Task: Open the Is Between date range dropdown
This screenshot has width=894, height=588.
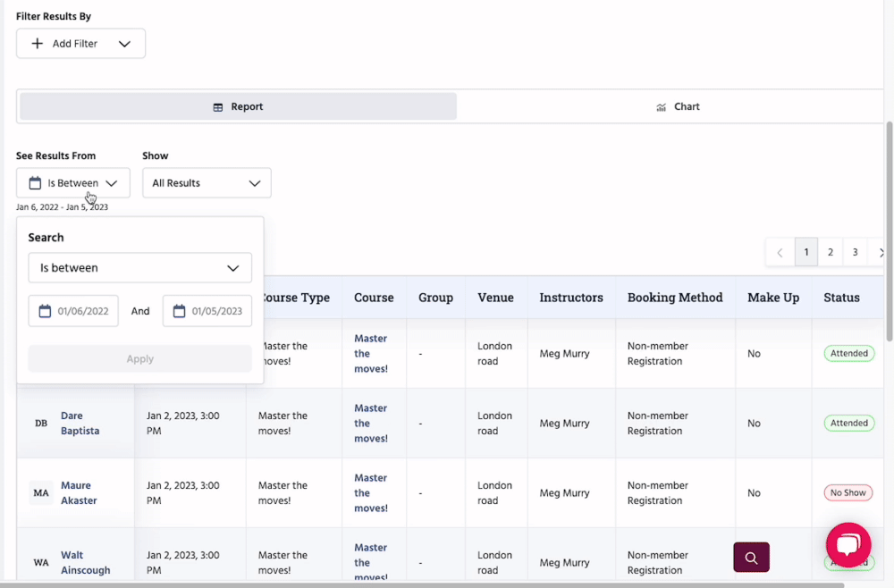Action: (x=73, y=183)
